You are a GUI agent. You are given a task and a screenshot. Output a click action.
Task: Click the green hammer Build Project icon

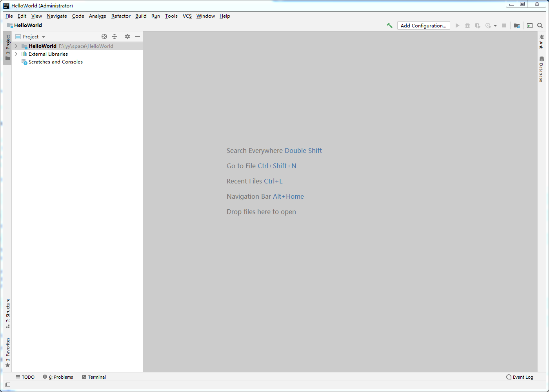tap(389, 25)
